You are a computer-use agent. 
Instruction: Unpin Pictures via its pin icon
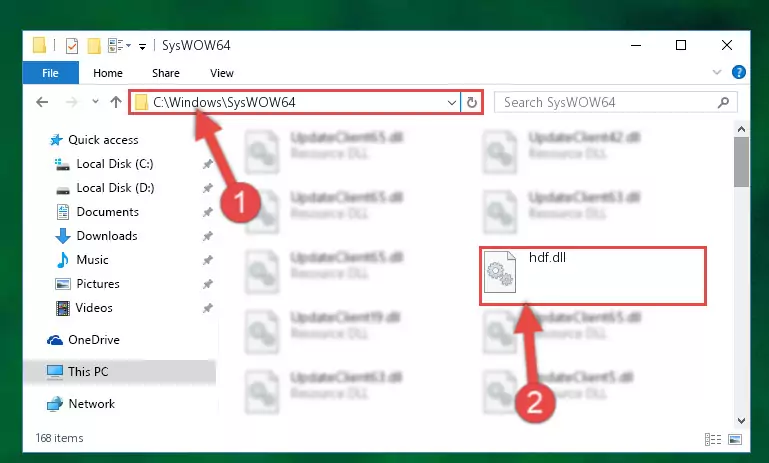click(208, 284)
